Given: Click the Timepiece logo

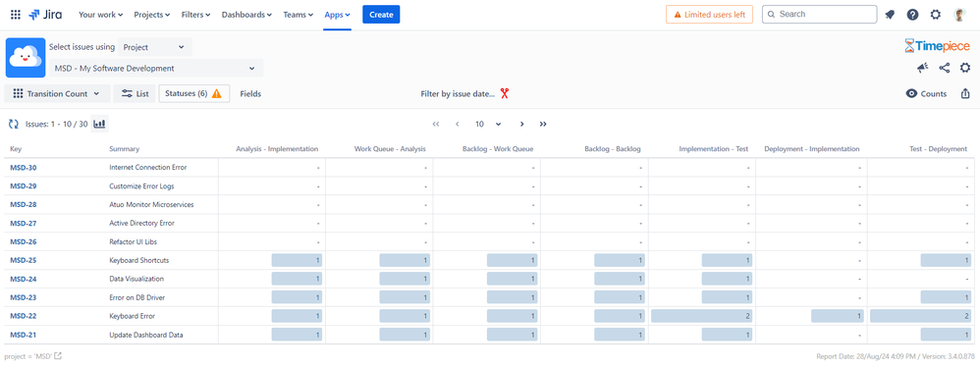Looking at the screenshot, I should click(937, 45).
